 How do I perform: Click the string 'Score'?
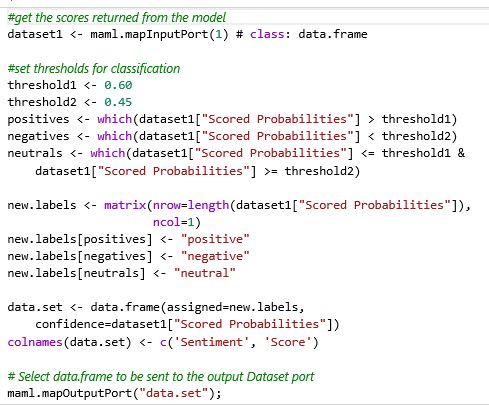288,342
